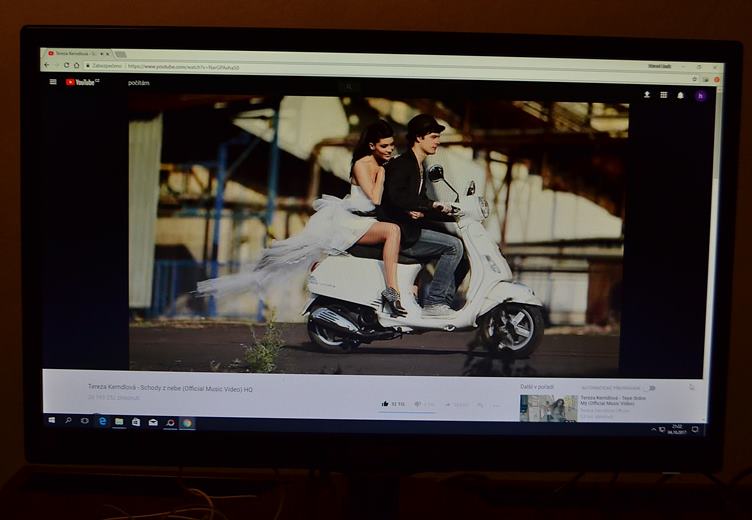Viewport: 752px width, 520px height.
Task: Open the YouTube apps grid icon
Action: (x=663, y=95)
